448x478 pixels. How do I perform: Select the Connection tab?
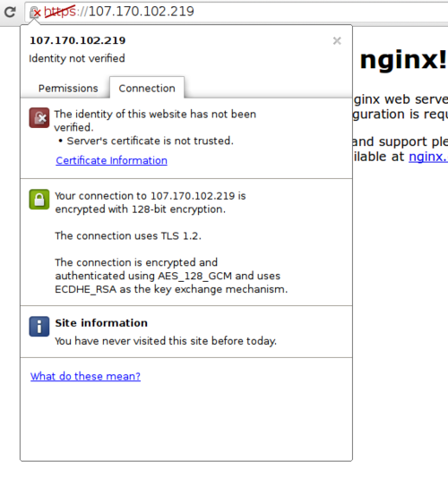click(147, 88)
